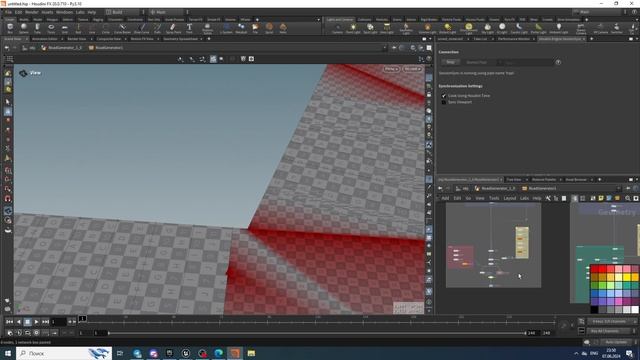Jump to the last frame
The height and width of the screenshot is (360, 640).
coord(45,322)
